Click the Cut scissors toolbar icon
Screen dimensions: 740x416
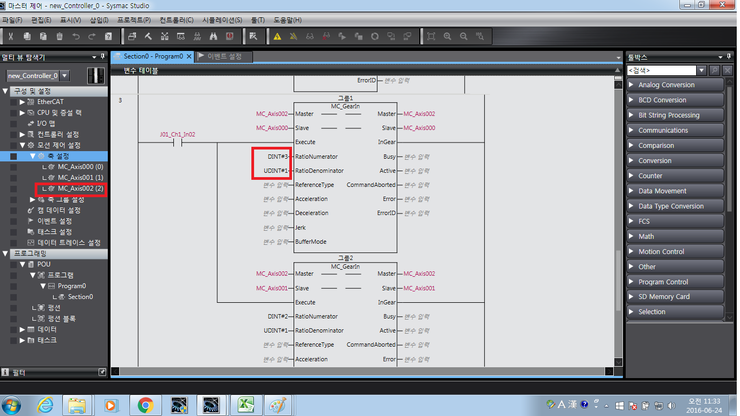point(10,36)
